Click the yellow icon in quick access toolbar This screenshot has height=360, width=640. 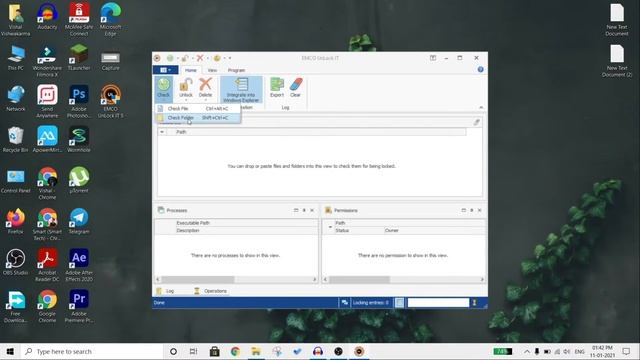pyautogui.click(x=217, y=58)
